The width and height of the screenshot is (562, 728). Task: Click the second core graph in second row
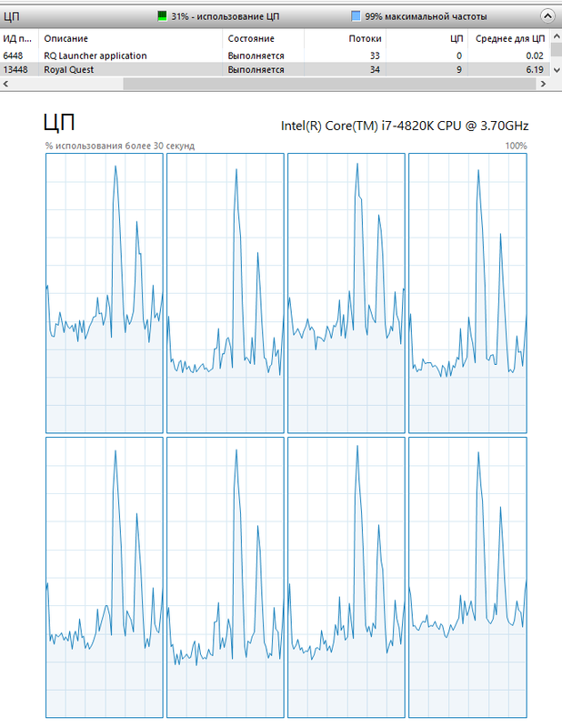[x=226, y=577]
